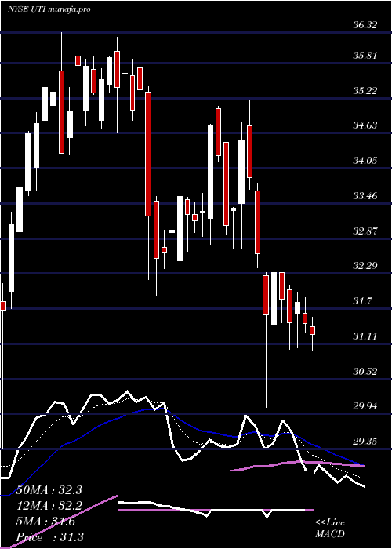Click the 30.52 price axis label
392x549 pixels.
point(365,371)
